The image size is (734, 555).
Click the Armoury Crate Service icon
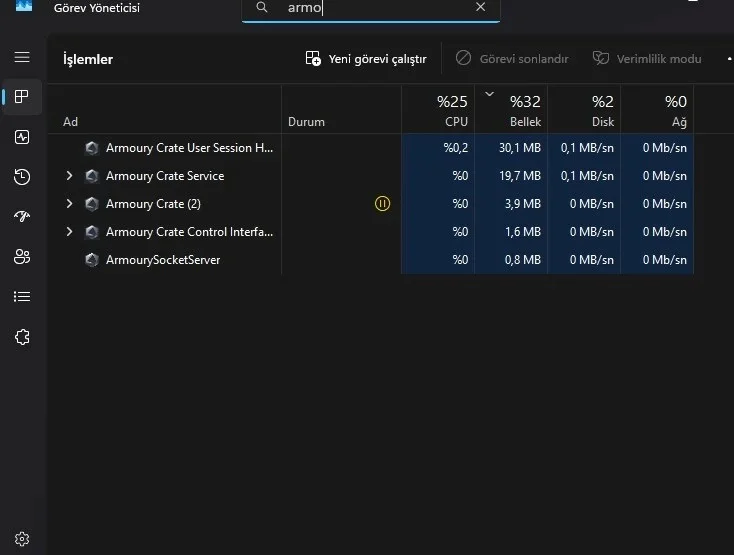point(92,176)
